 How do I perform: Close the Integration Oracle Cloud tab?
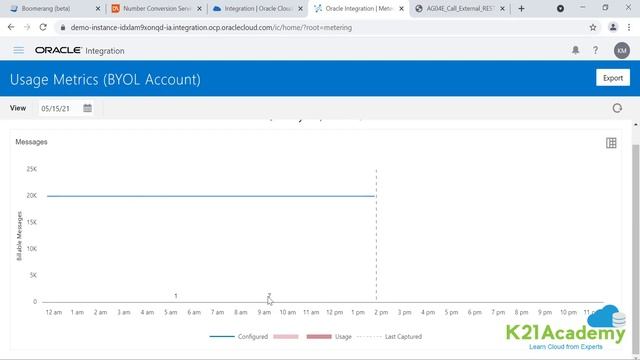pyautogui.click(x=300, y=9)
